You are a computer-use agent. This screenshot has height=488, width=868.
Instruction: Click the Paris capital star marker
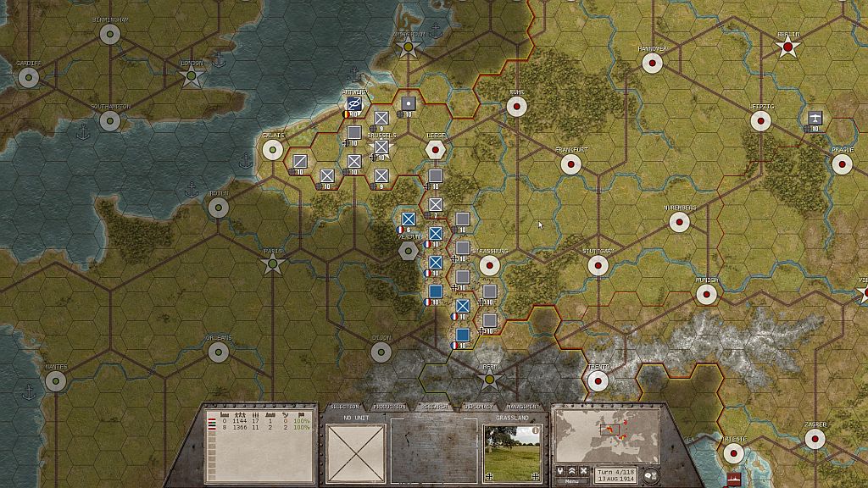[x=272, y=264]
